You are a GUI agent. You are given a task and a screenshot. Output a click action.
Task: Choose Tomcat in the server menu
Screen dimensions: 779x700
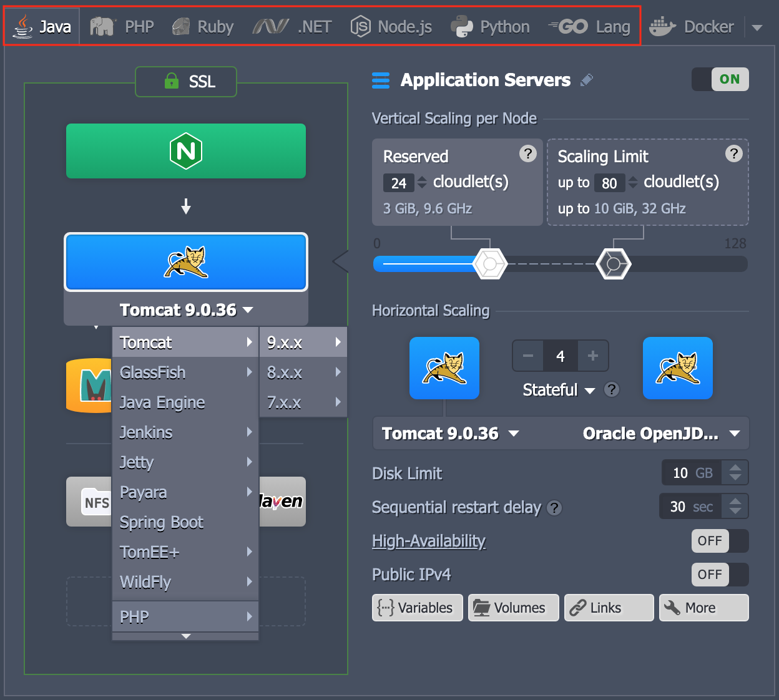tap(185, 342)
